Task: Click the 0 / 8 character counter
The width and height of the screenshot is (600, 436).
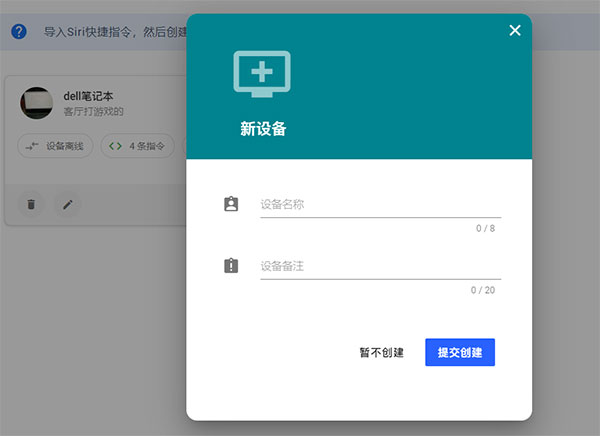Action: click(485, 229)
